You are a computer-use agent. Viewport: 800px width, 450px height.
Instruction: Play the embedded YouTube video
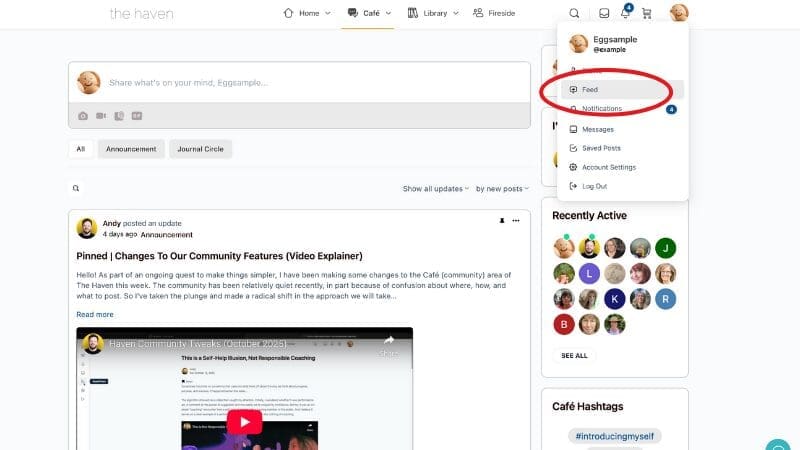(244, 422)
